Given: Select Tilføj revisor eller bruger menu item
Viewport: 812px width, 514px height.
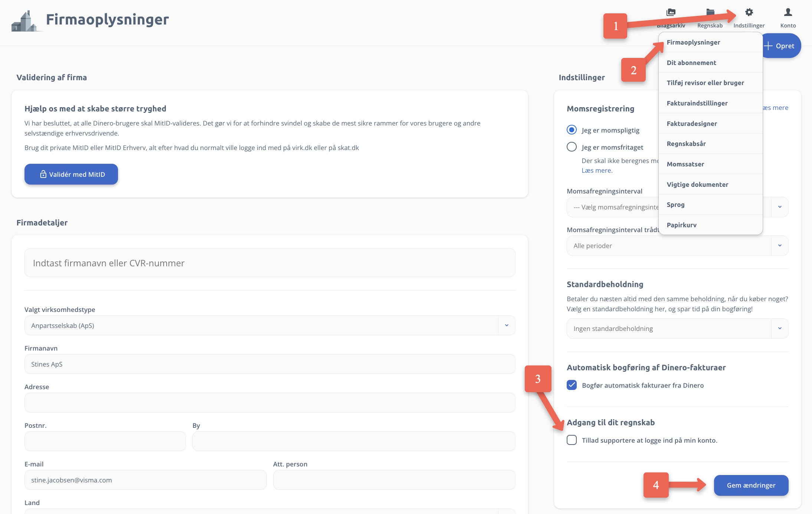Looking at the screenshot, I should (x=705, y=83).
